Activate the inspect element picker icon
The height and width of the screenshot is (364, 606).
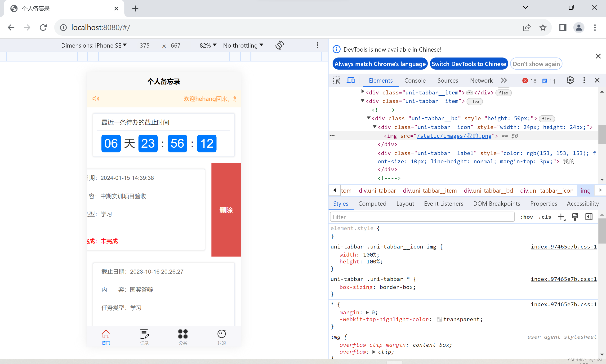click(x=337, y=80)
